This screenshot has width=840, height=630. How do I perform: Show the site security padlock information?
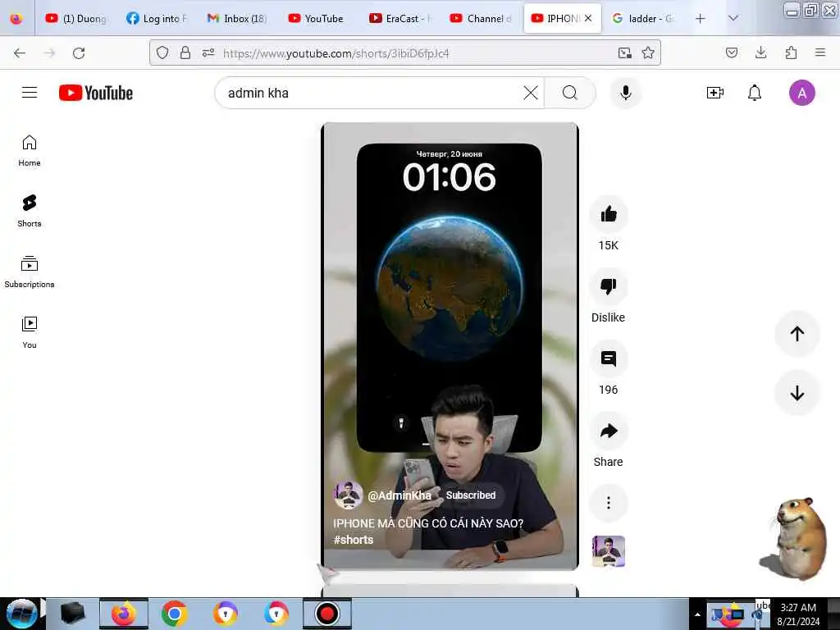pyautogui.click(x=185, y=52)
